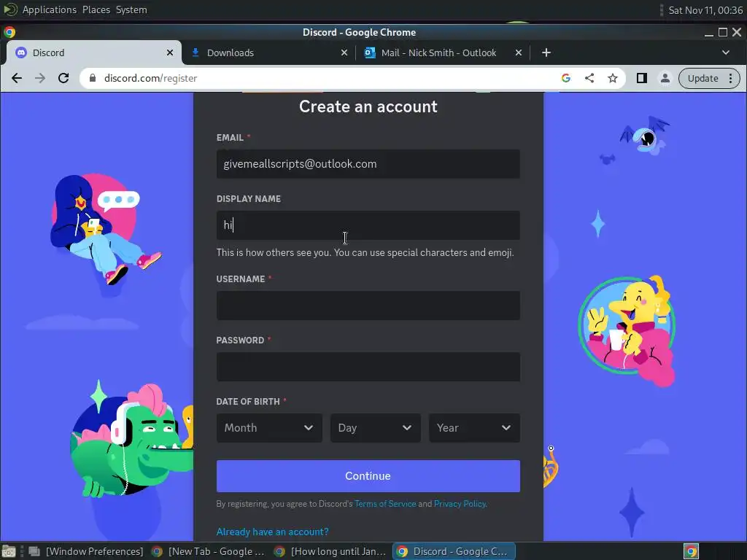The image size is (747, 560).
Task: Click the Chrome icon in the system tray
Action: click(691, 551)
